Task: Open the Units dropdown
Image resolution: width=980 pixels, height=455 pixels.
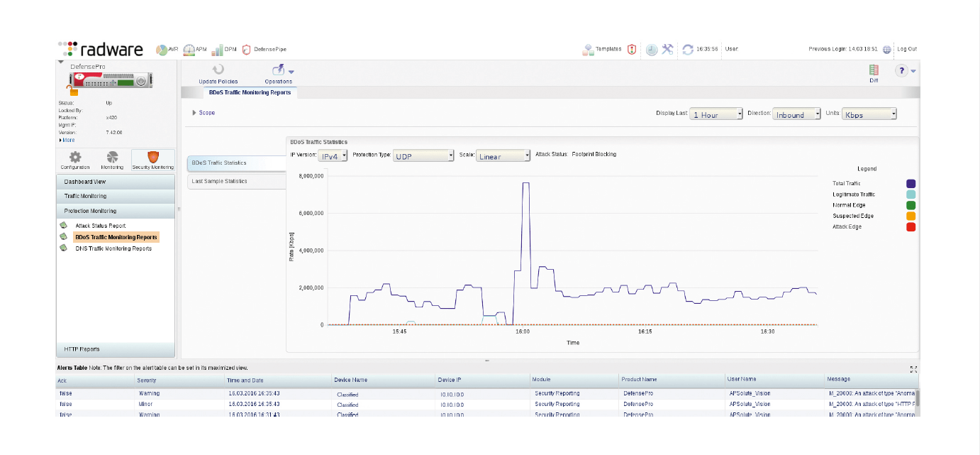Action: pos(869,114)
